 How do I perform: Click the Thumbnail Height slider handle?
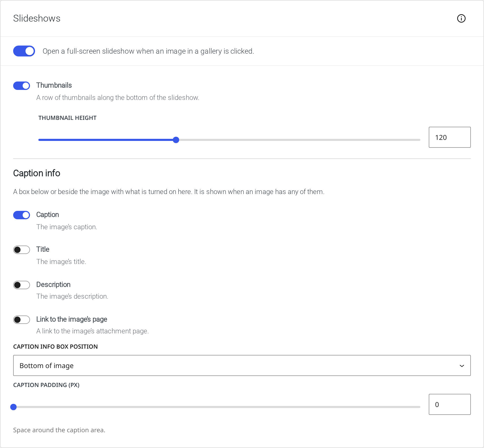(176, 140)
